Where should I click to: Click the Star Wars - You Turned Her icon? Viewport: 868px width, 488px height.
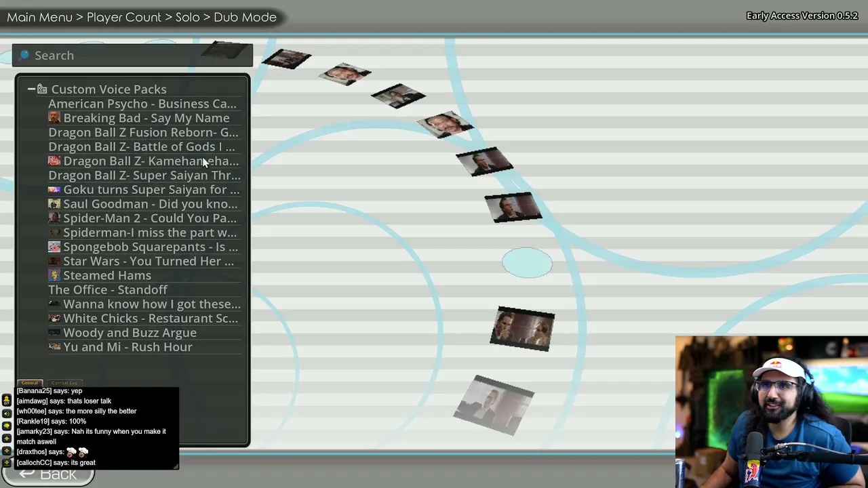54,261
